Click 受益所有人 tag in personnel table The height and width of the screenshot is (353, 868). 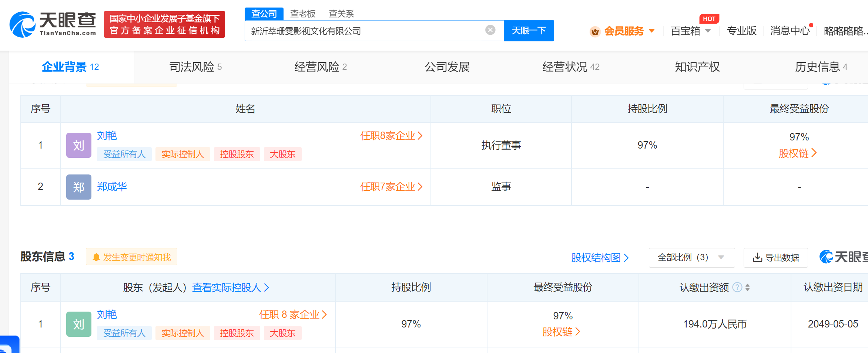click(124, 154)
